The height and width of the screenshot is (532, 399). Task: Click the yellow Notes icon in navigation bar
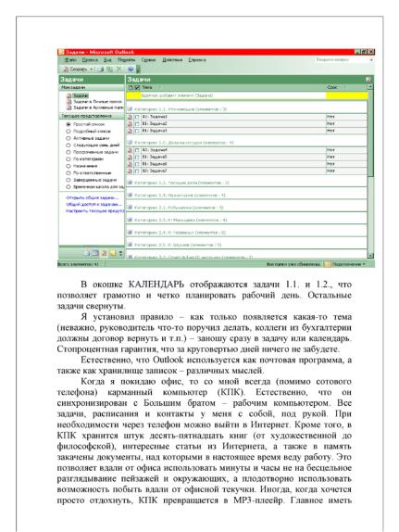coord(113,253)
